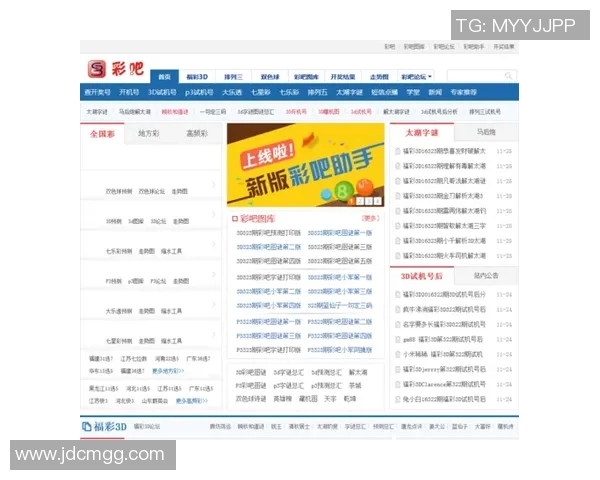Viewport: 600px width, 480px height.
Task: Click document icon of first 太湖字谜 article
Action: pyautogui.click(x=398, y=151)
